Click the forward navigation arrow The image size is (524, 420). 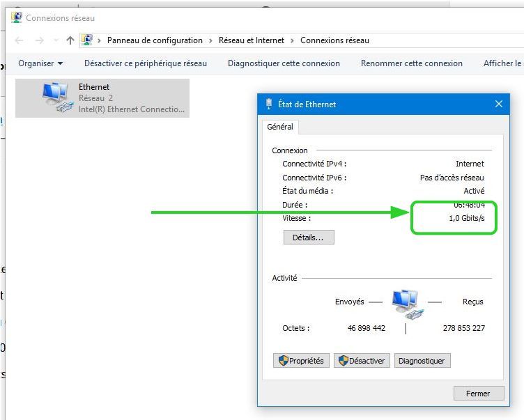[x=40, y=40]
